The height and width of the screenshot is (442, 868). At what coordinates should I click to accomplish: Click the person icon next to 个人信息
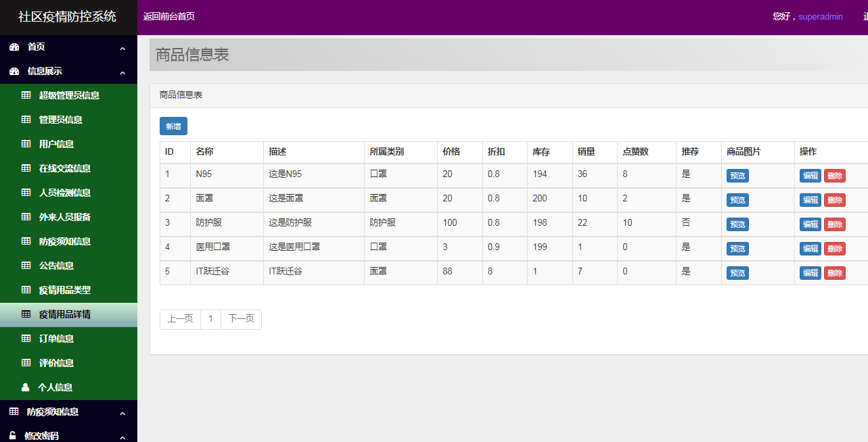point(26,387)
